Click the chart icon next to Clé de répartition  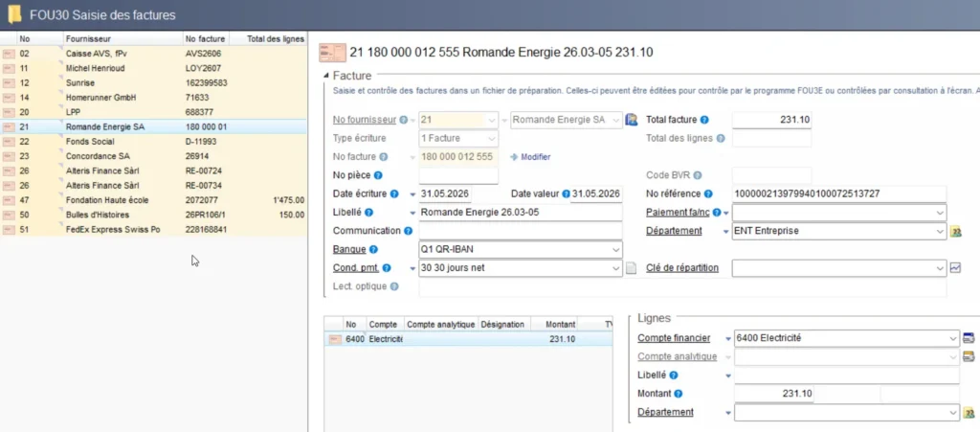coord(955,267)
